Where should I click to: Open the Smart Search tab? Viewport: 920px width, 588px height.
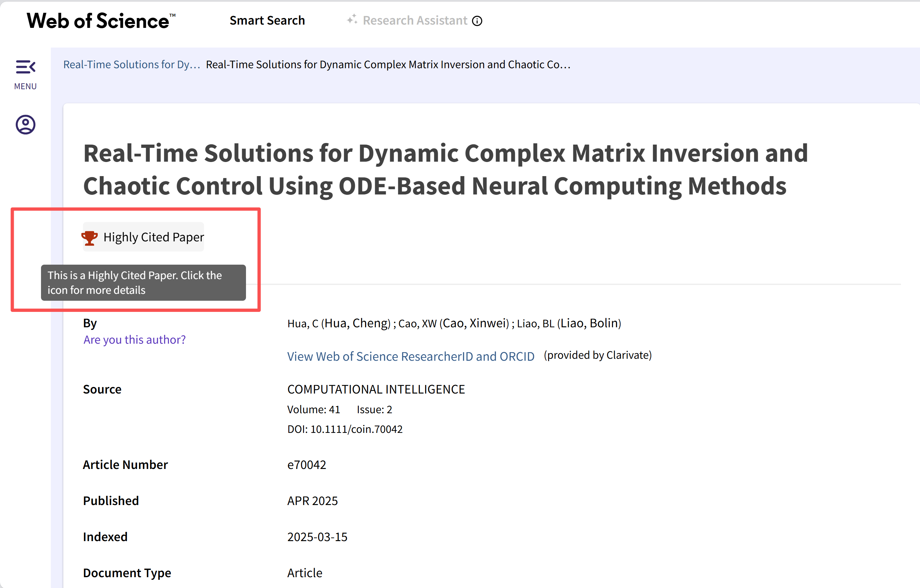click(267, 21)
